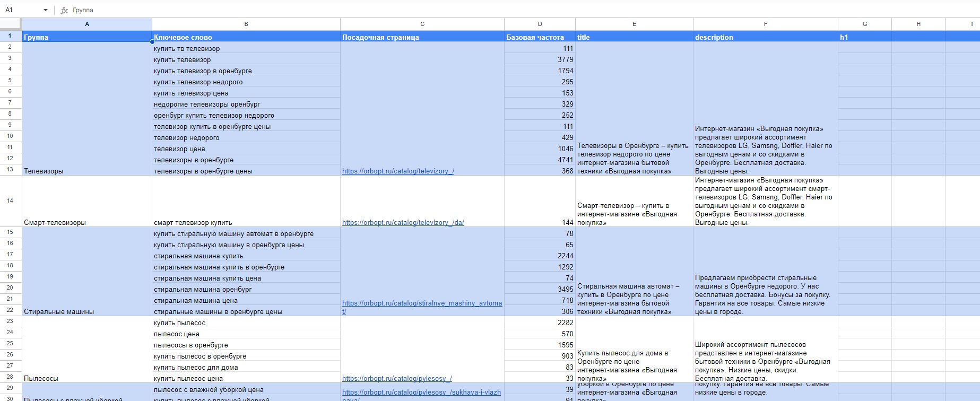
Task: Select column F header
Action: (766, 24)
